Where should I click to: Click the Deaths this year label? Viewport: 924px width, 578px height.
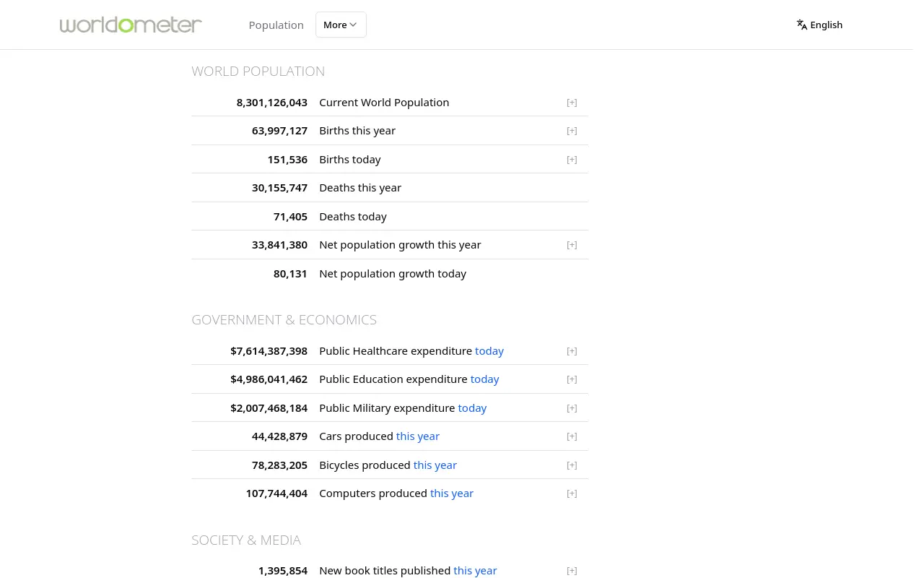(360, 188)
